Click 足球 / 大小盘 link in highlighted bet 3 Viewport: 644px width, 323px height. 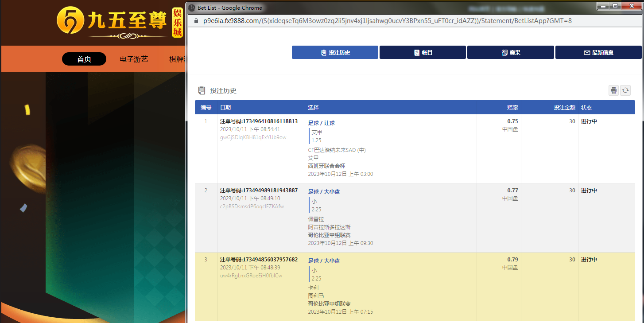pos(324,261)
